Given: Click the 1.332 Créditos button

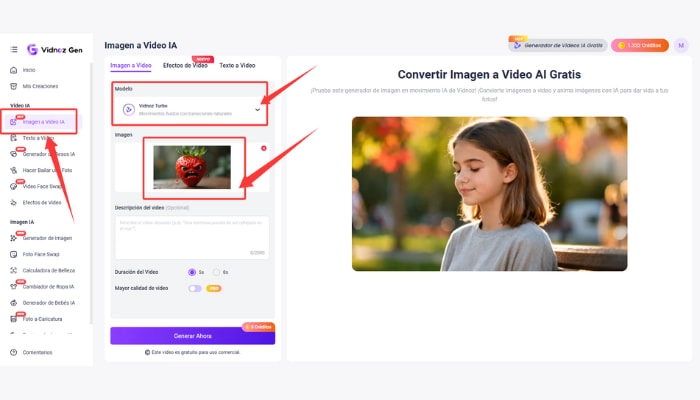Looking at the screenshot, I should 640,45.
